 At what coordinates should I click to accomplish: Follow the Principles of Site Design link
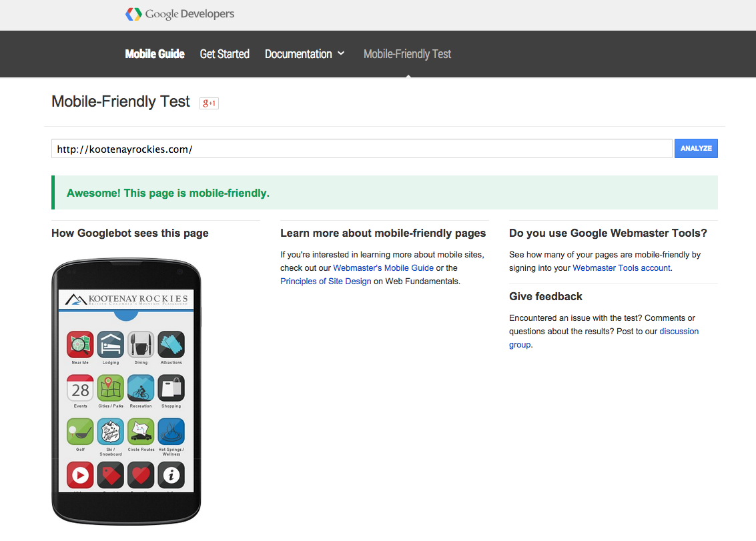pos(326,282)
